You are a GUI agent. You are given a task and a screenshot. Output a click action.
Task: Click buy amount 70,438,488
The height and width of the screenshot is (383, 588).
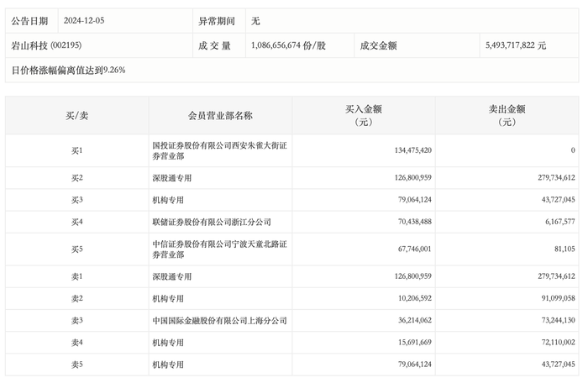[415, 222]
